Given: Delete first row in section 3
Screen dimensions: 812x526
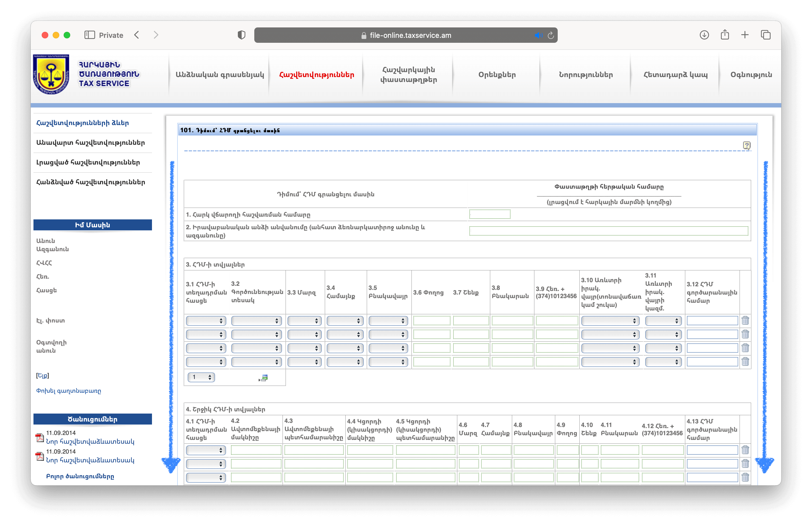Looking at the screenshot, I should pyautogui.click(x=745, y=320).
